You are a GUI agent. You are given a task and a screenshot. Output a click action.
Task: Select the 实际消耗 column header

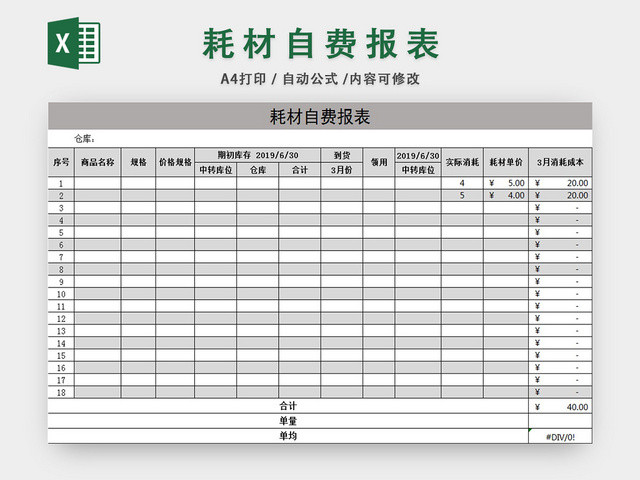click(462, 162)
